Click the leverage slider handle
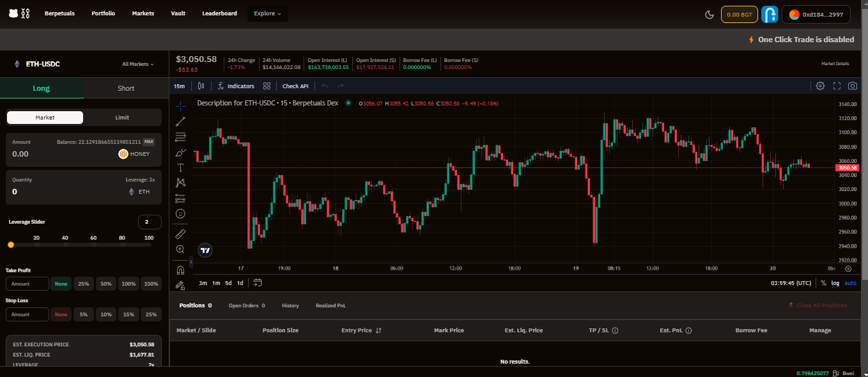Viewport: 868px width, 377px height. [x=11, y=245]
